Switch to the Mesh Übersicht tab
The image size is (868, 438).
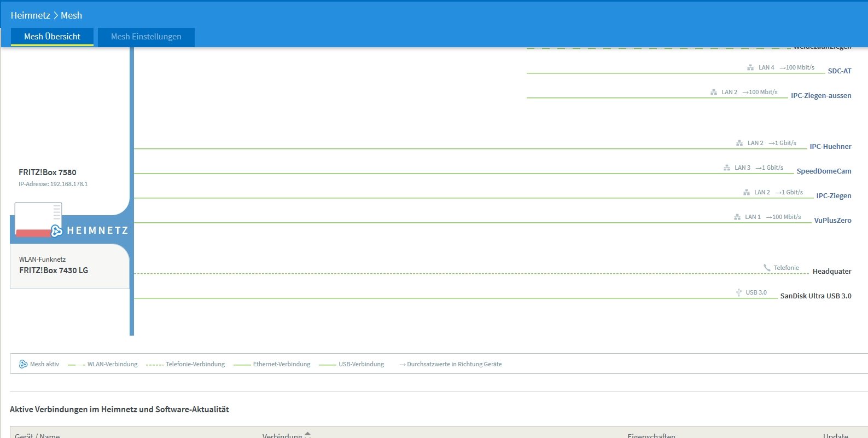coord(52,37)
